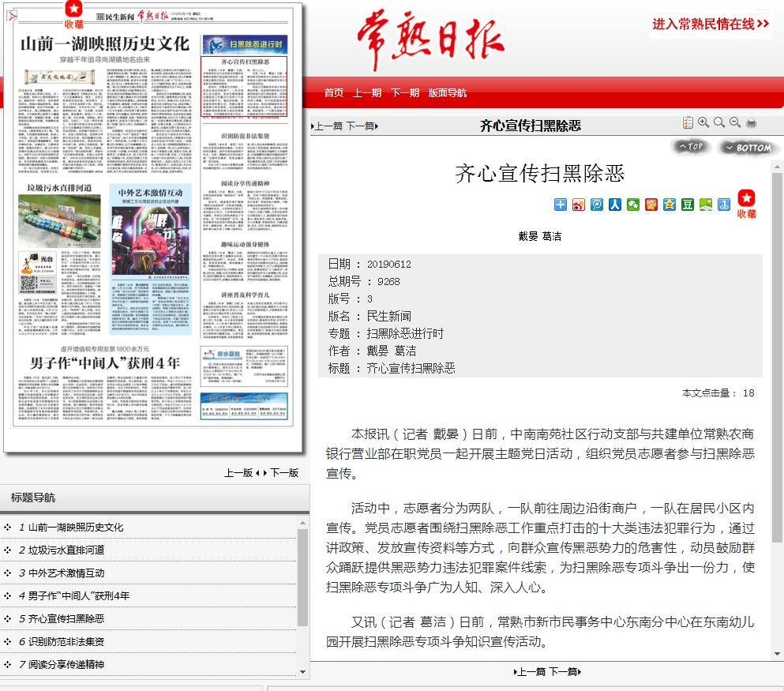784x691 pixels.
Task: Jump to article top with TOP button
Action: point(691,147)
